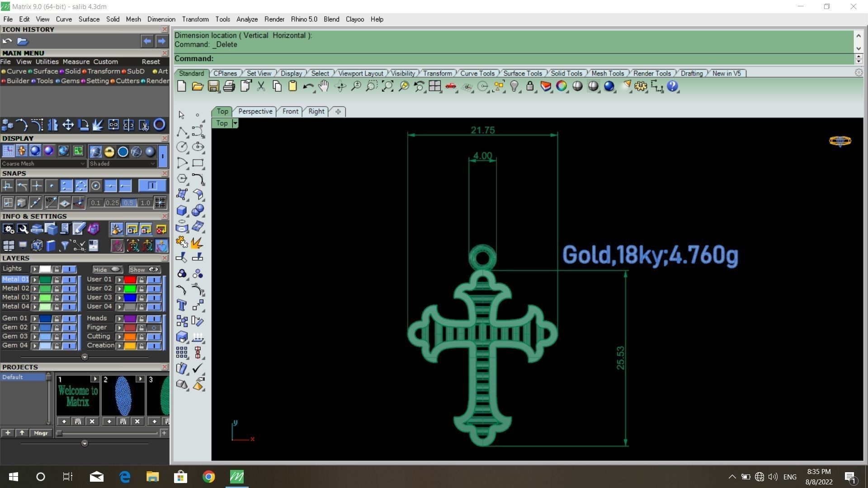This screenshot has width=868, height=488.
Task: Expand the Layers panel bottom chevron
Action: 85,357
